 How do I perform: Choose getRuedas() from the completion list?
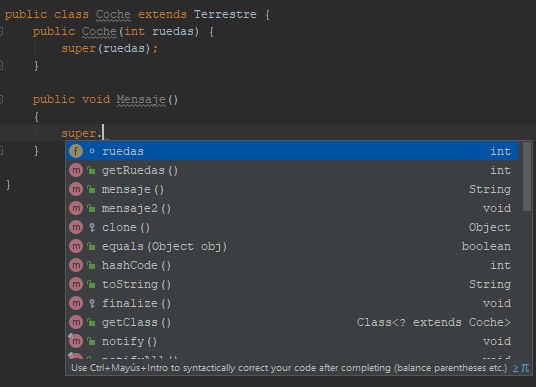point(292,170)
